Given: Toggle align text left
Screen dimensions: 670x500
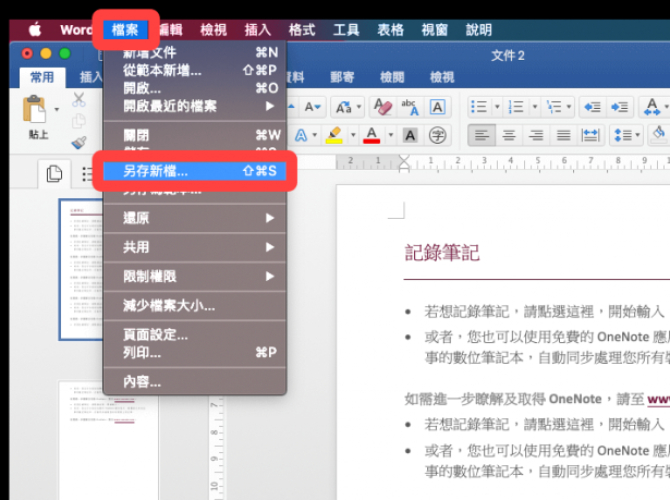Looking at the screenshot, I should point(482,135).
